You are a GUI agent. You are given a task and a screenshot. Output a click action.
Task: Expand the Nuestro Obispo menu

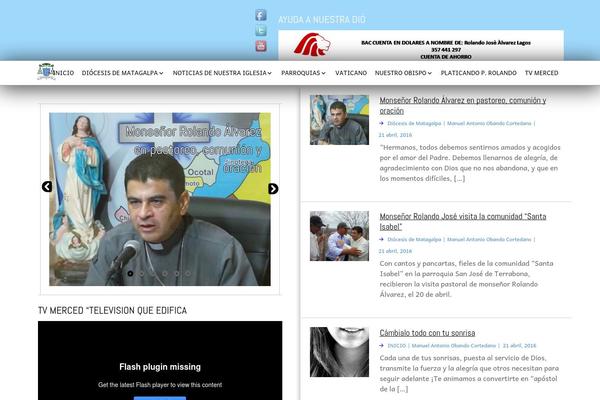pos(403,73)
